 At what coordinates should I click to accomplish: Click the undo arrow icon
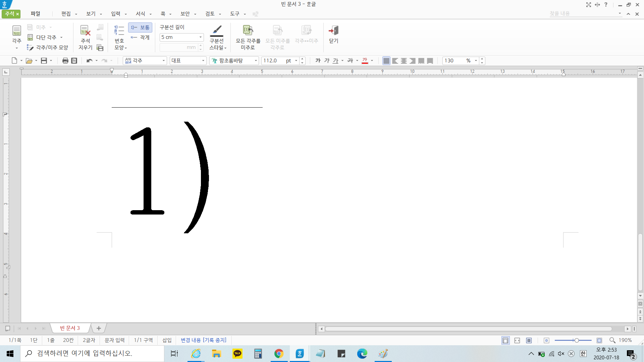[89, 61]
